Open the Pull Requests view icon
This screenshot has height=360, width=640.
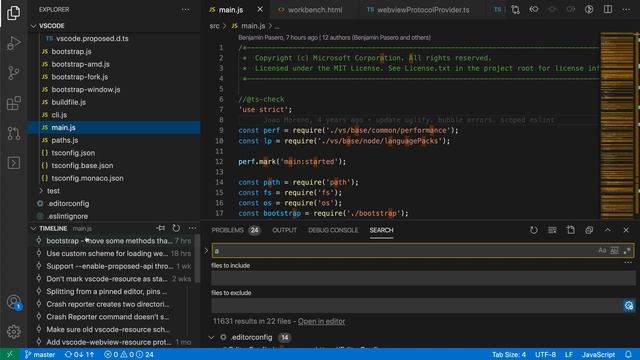[13, 133]
